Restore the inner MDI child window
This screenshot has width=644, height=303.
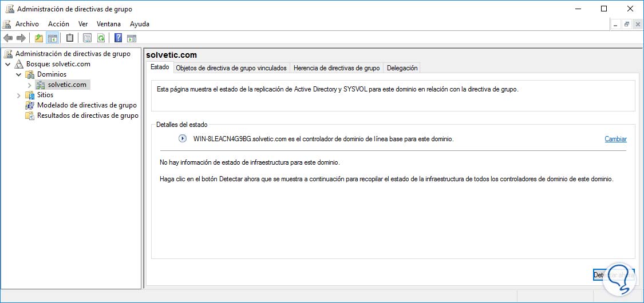pyautogui.click(x=626, y=24)
